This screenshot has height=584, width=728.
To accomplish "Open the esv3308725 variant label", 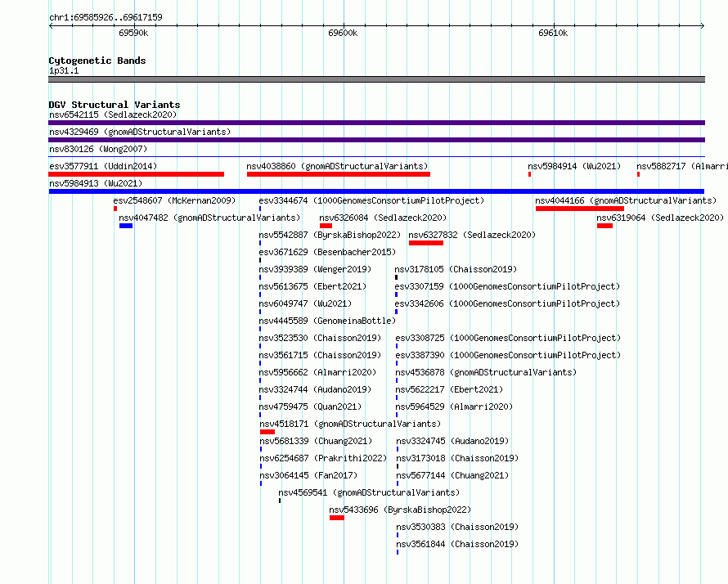I will coord(508,338).
